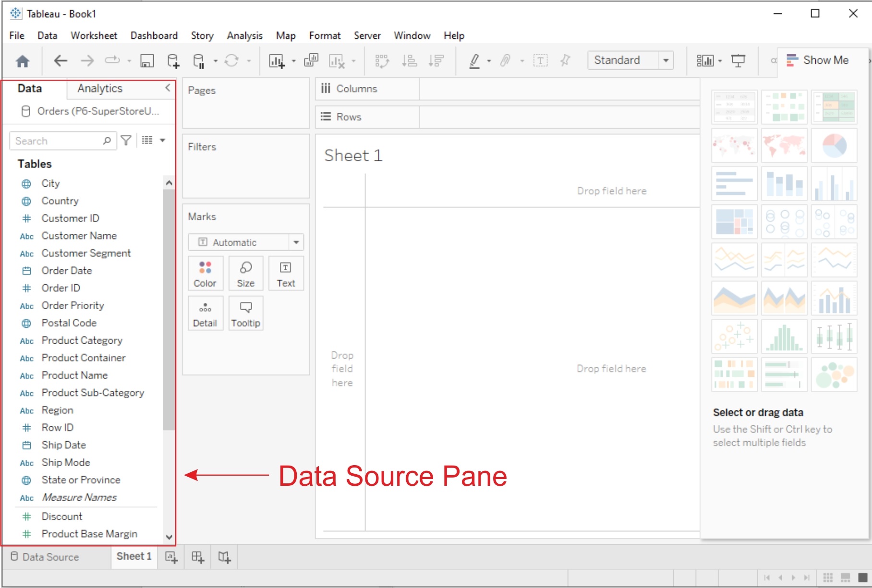The height and width of the screenshot is (588, 872).
Task: Select the pie chart thumbnail in Show Me
Action: 834,145
